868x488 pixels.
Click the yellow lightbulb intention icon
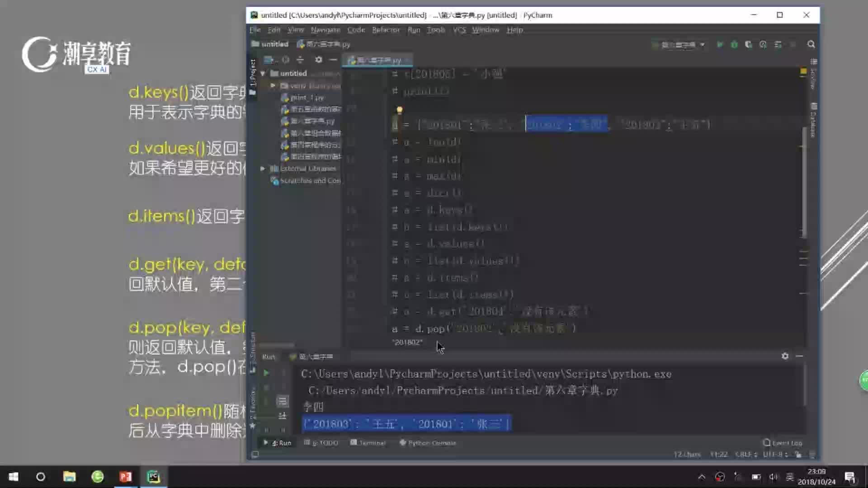399,109
